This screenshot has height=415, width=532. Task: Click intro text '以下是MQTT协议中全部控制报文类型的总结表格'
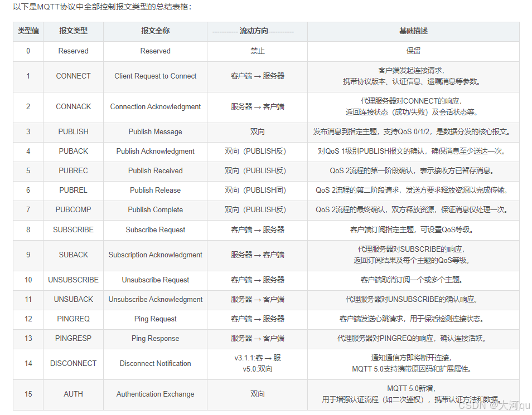[100, 7]
